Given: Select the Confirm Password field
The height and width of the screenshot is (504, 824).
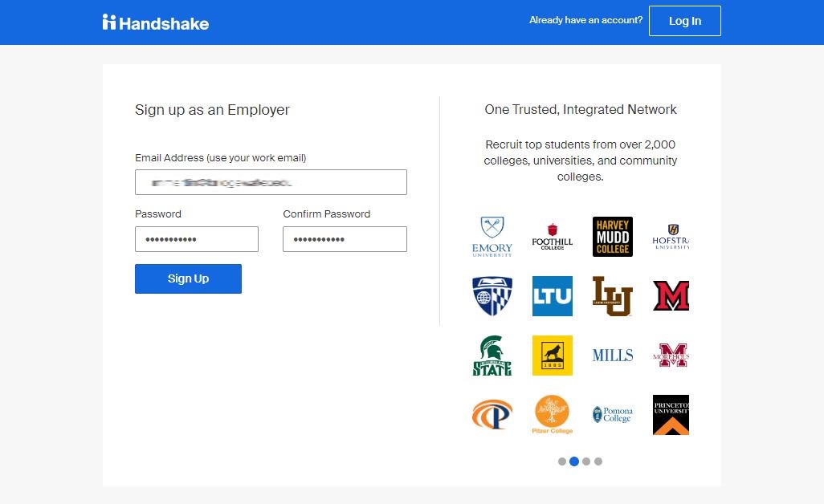Looking at the screenshot, I should click(x=345, y=239).
